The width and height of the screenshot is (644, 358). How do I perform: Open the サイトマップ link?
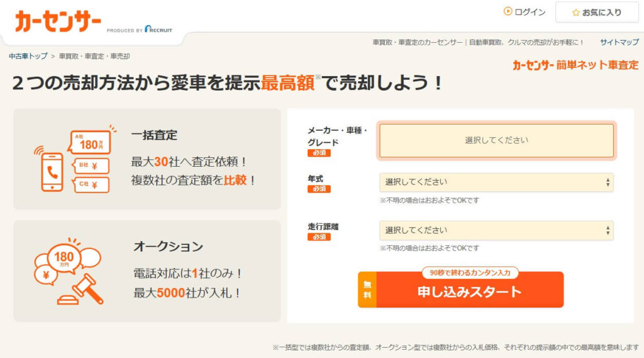click(619, 42)
